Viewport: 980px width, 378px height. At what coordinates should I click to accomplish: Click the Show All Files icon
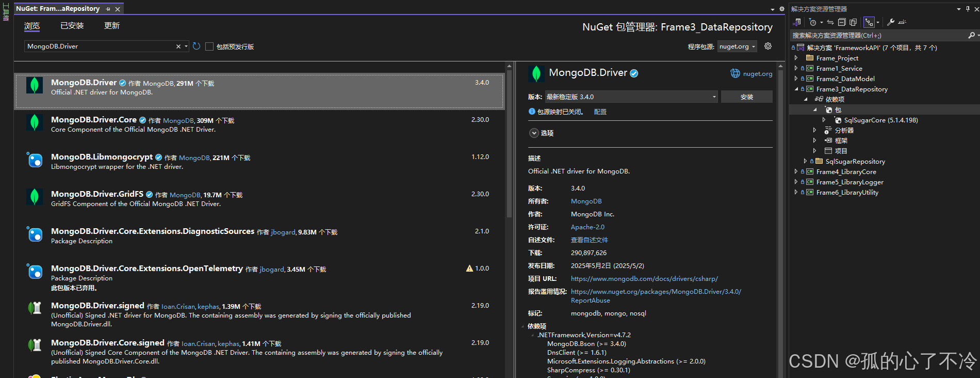(853, 22)
